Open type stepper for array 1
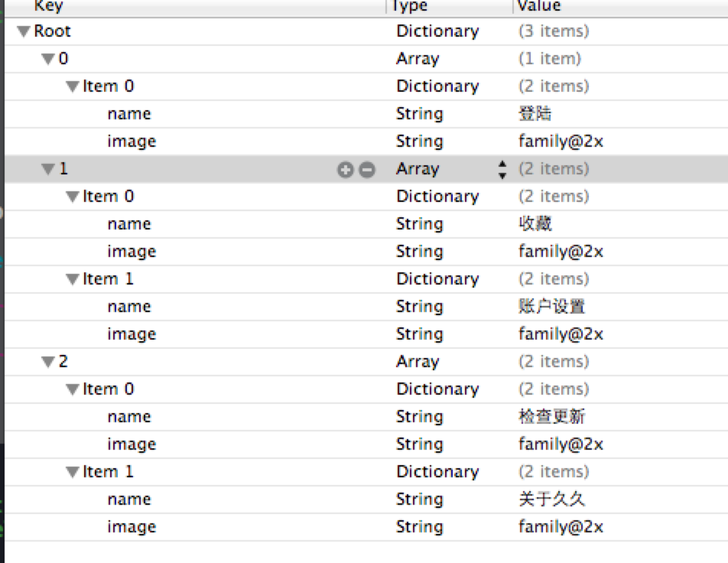The width and height of the screenshot is (728, 563). pyautogui.click(x=502, y=170)
